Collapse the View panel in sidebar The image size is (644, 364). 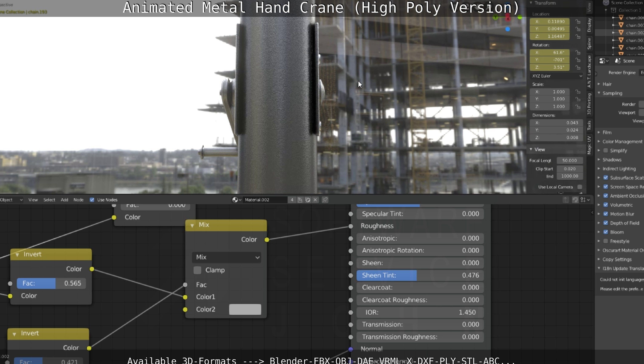coord(531,149)
